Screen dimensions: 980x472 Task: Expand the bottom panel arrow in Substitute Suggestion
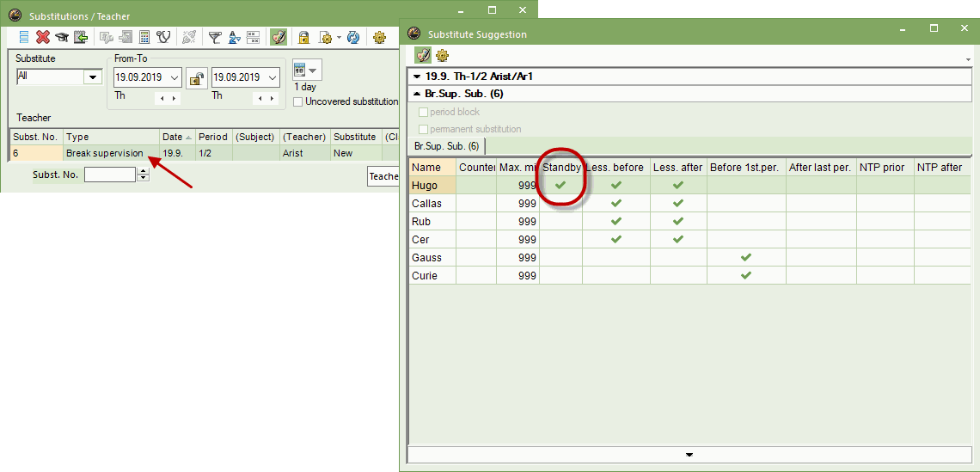689,455
